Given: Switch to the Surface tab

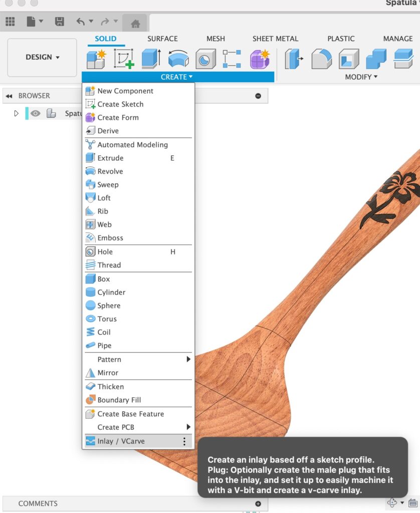Looking at the screenshot, I should (x=162, y=39).
